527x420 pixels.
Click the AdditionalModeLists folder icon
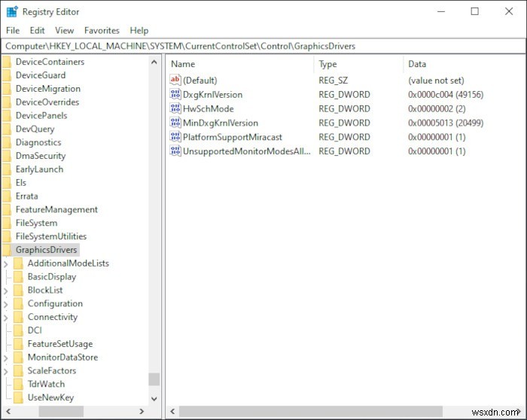click(x=19, y=263)
